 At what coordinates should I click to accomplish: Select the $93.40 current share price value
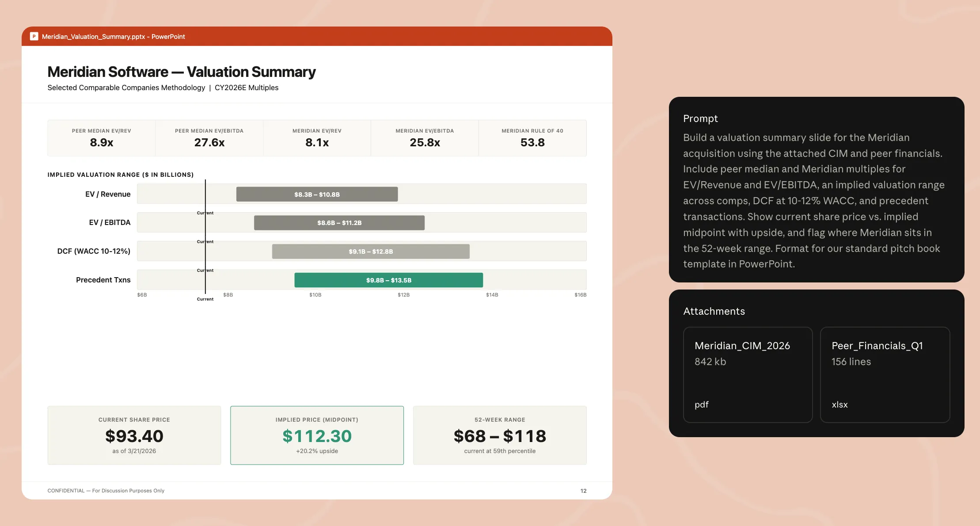pyautogui.click(x=134, y=436)
